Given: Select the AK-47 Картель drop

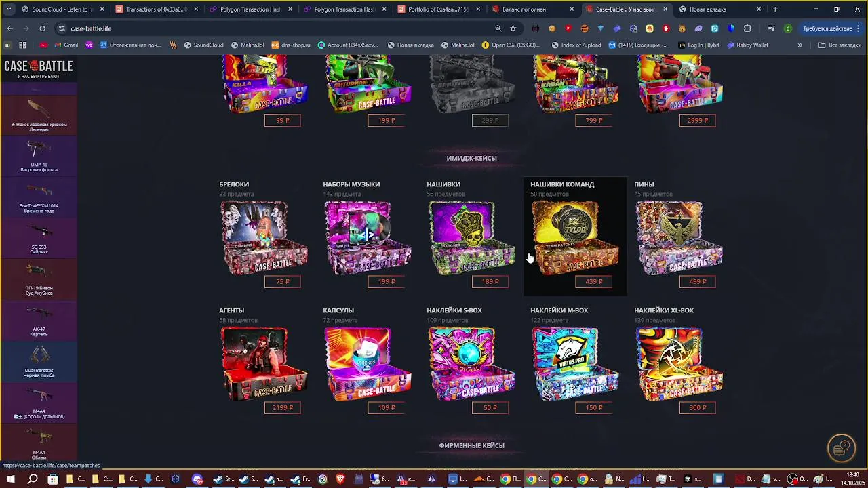Looking at the screenshot, I should [x=39, y=320].
